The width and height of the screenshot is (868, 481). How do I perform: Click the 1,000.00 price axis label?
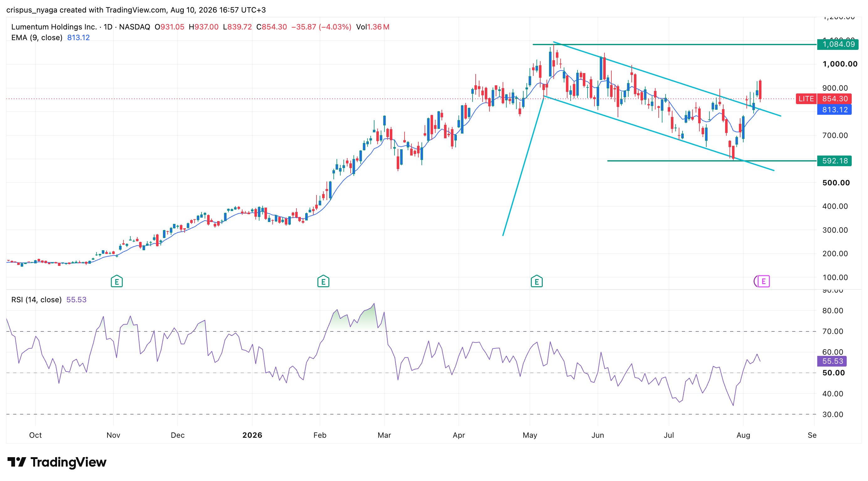coord(840,64)
